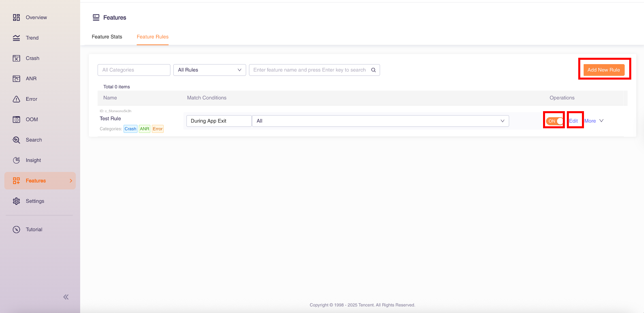Open Settings via the gear icon
This screenshot has width=644, height=313.
(x=16, y=201)
